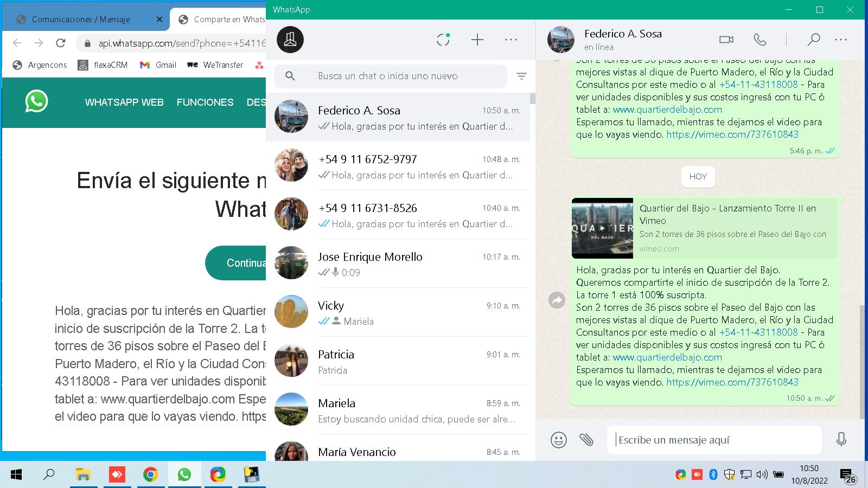Open the Federico A. Sosa chat in the list
Screen dimensions: 868x488
[398, 117]
